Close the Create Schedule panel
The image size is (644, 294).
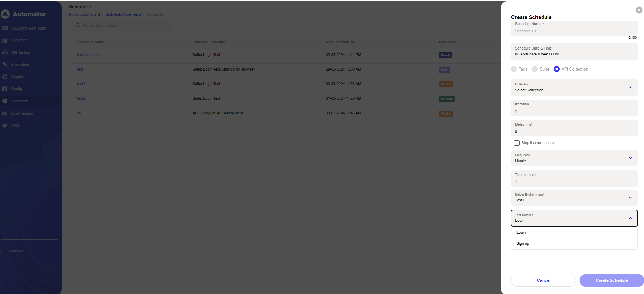[639, 10]
